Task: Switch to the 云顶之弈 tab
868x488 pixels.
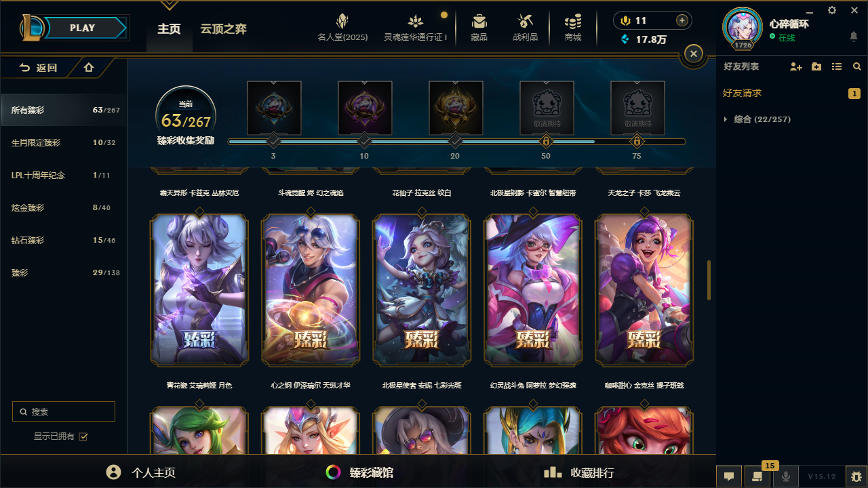Action: 223,28
